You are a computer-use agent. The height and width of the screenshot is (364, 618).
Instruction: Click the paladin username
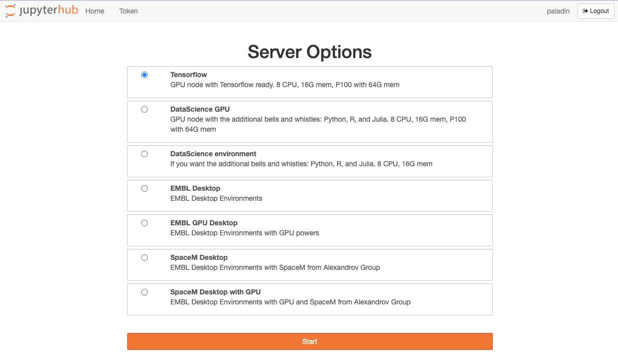(x=558, y=11)
